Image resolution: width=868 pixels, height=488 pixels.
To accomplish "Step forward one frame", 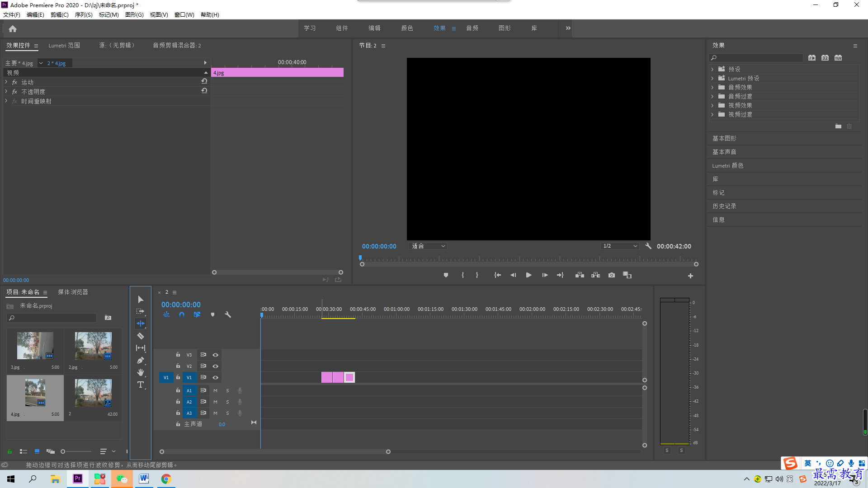I will (545, 275).
